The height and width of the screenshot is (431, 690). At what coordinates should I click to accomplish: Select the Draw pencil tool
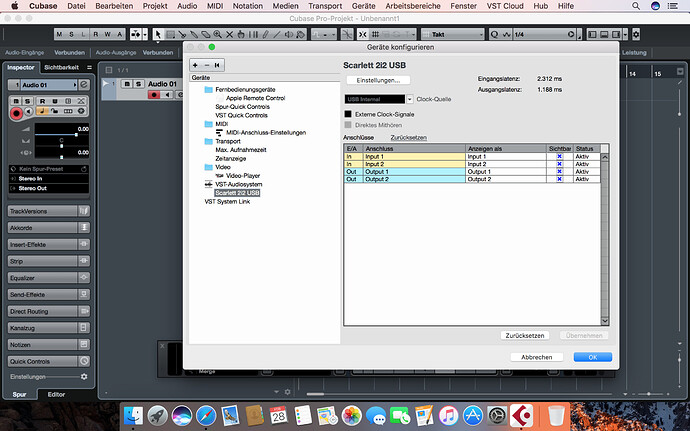click(x=265, y=34)
